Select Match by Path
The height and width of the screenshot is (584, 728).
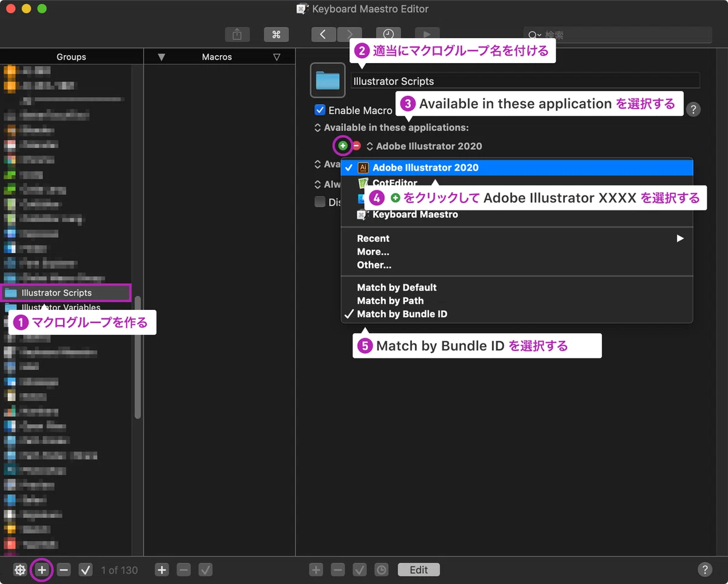click(x=517, y=301)
